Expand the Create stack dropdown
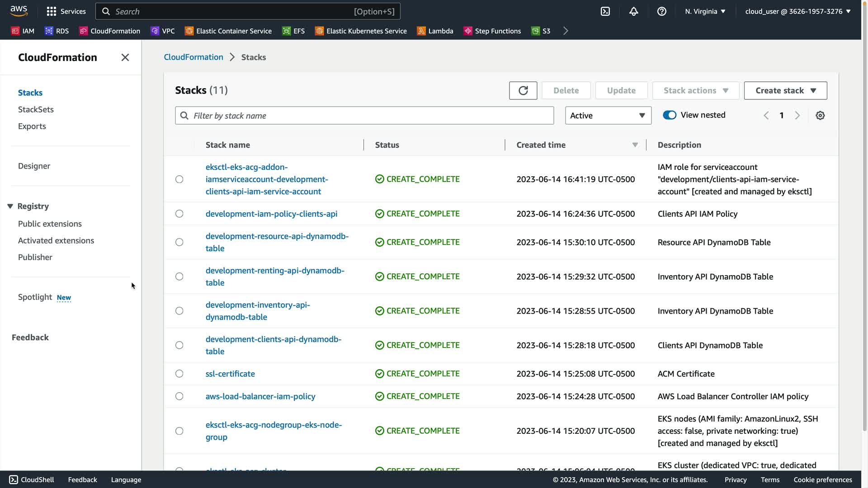 pyautogui.click(x=785, y=90)
